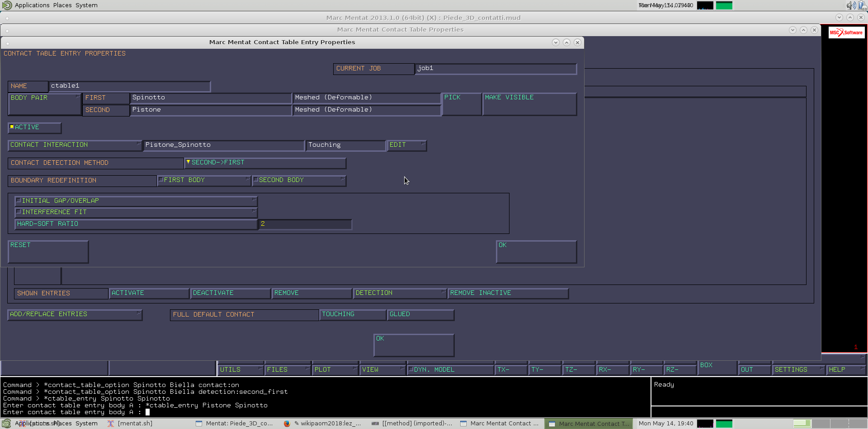868x429 pixels.
Task: Click MAKE VISIBLE button
Action: coord(529,104)
